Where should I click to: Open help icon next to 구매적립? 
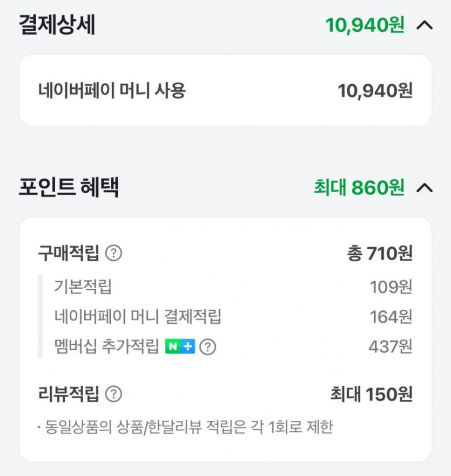[x=113, y=253]
